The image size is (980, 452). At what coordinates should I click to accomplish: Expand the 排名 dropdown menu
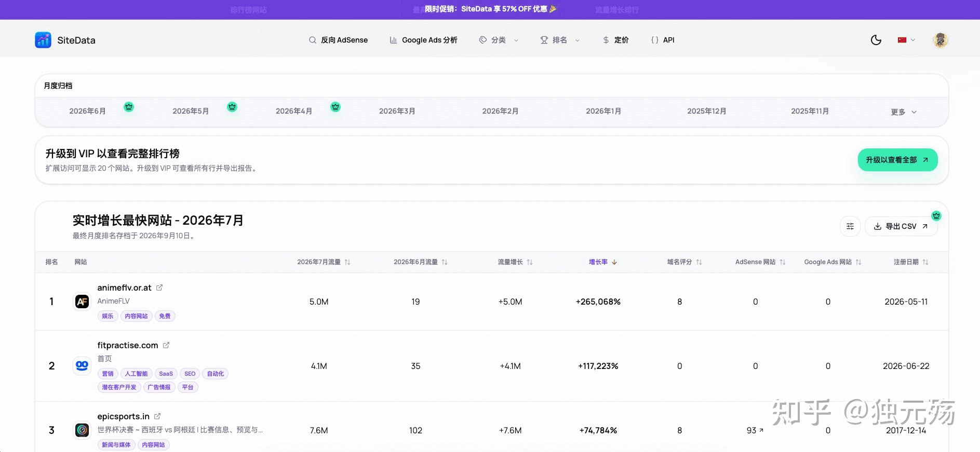[x=560, y=40]
